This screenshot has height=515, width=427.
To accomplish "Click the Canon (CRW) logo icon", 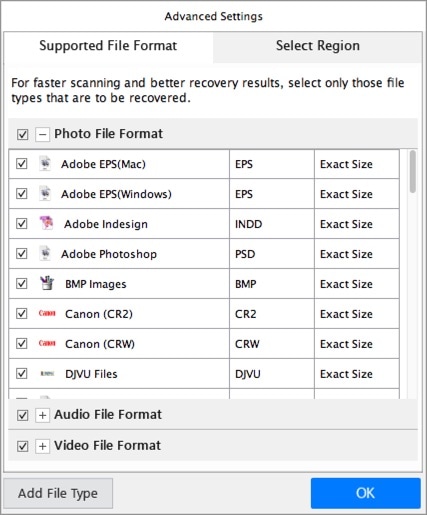I will coord(47,343).
